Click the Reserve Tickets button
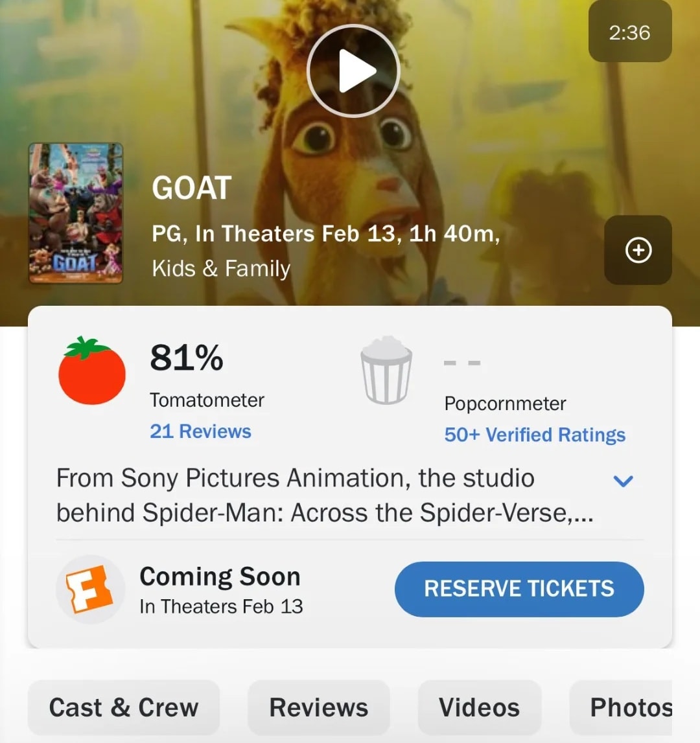Viewport: 700px width, 743px height. (519, 589)
